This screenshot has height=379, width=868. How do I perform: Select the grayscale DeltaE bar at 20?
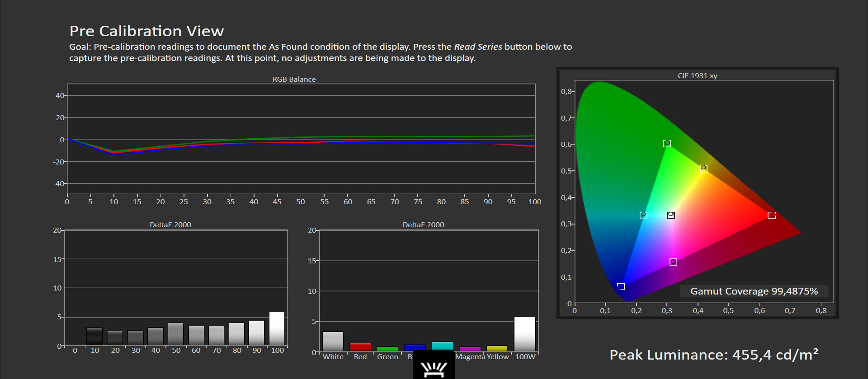coord(115,338)
